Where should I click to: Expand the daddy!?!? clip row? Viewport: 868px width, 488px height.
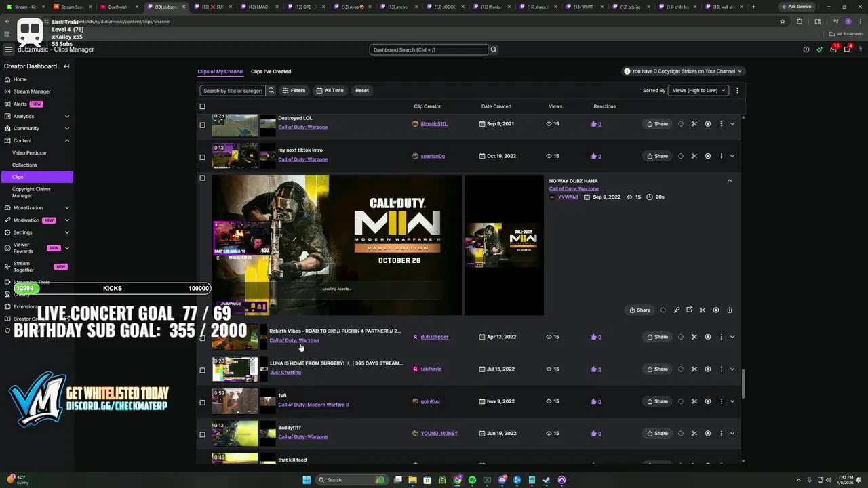tap(732, 433)
